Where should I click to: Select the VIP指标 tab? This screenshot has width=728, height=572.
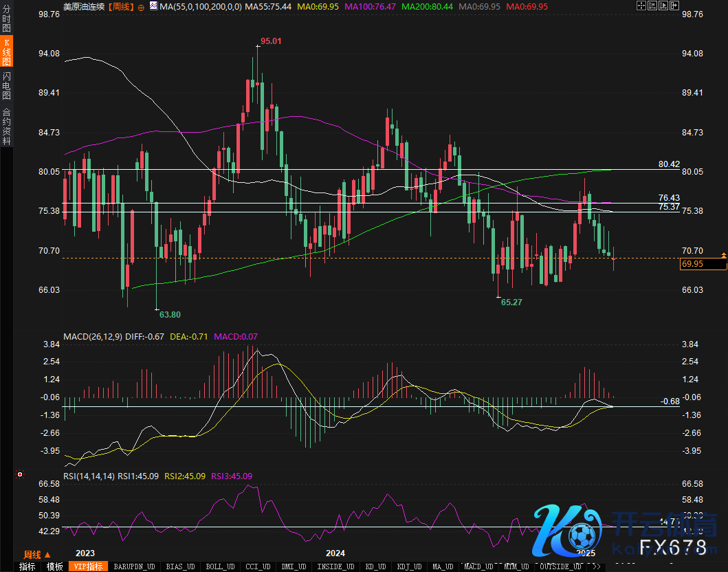pyautogui.click(x=89, y=566)
